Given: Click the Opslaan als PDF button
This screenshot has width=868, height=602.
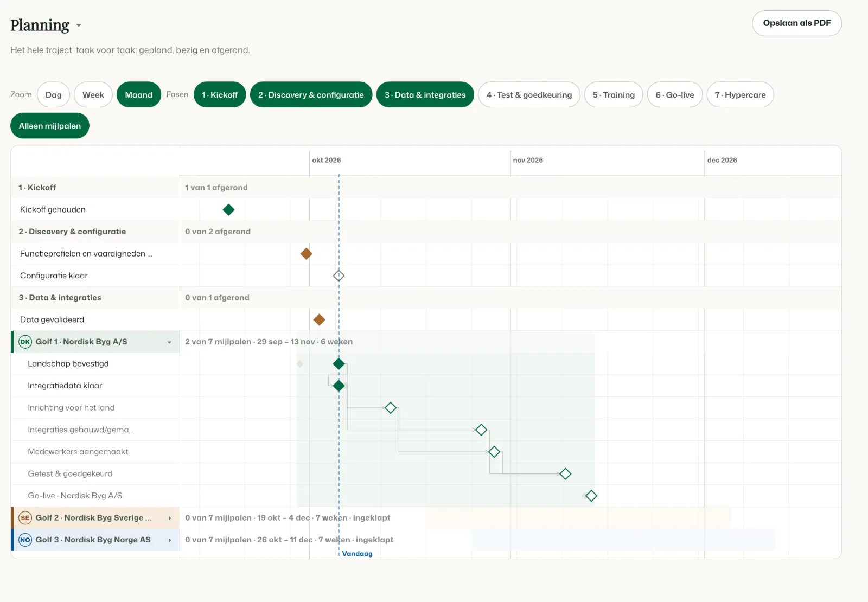Looking at the screenshot, I should click(x=797, y=23).
